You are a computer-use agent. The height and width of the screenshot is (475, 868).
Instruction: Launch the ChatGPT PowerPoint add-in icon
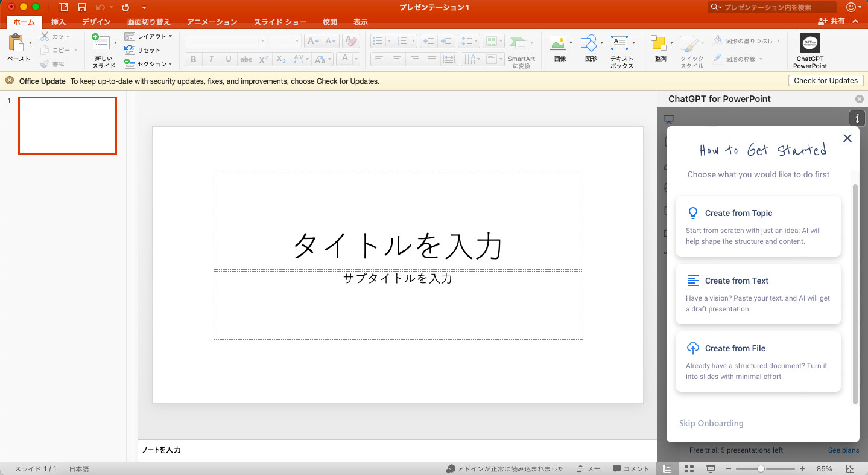[810, 43]
